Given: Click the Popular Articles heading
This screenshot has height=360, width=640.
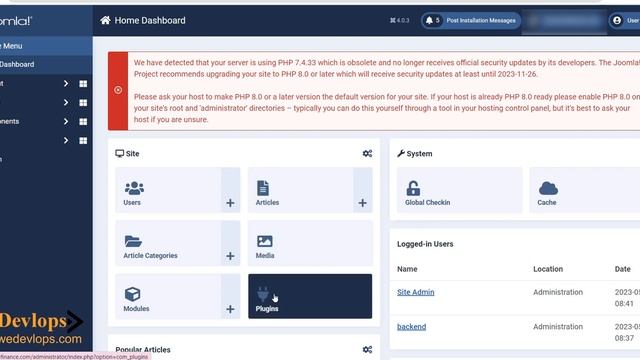Looking at the screenshot, I should [x=143, y=350].
